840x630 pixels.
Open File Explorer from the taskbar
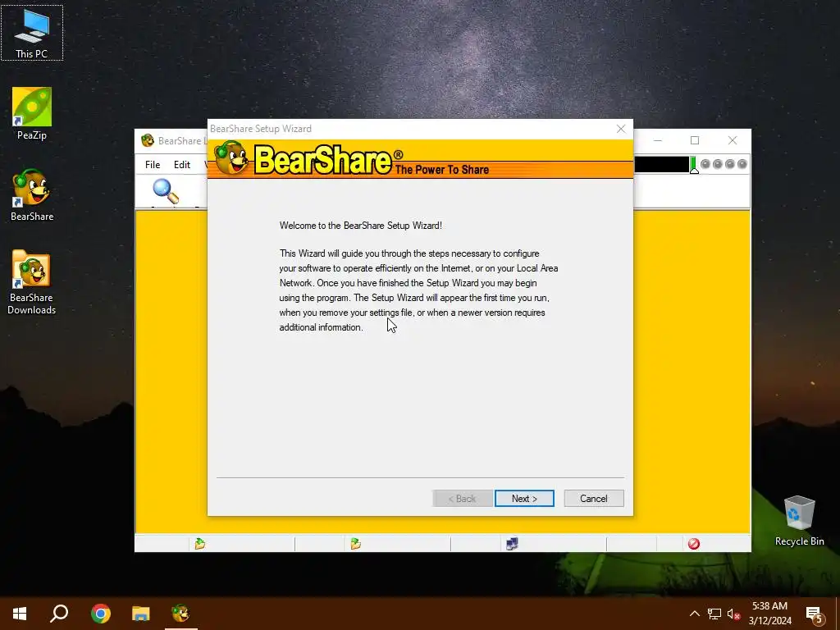pos(141,614)
